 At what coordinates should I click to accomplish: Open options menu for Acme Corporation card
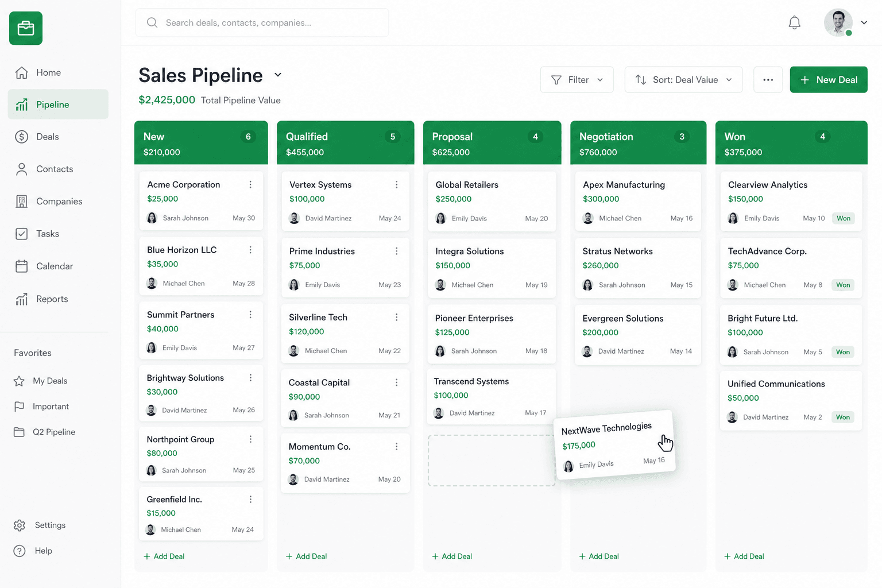pyautogui.click(x=250, y=184)
